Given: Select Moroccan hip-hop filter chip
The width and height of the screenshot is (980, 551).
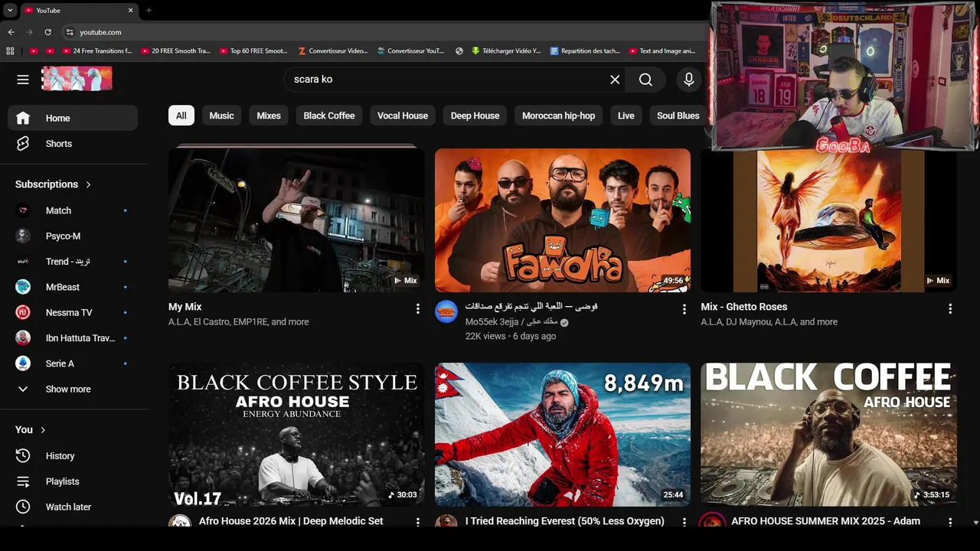Looking at the screenshot, I should 558,116.
